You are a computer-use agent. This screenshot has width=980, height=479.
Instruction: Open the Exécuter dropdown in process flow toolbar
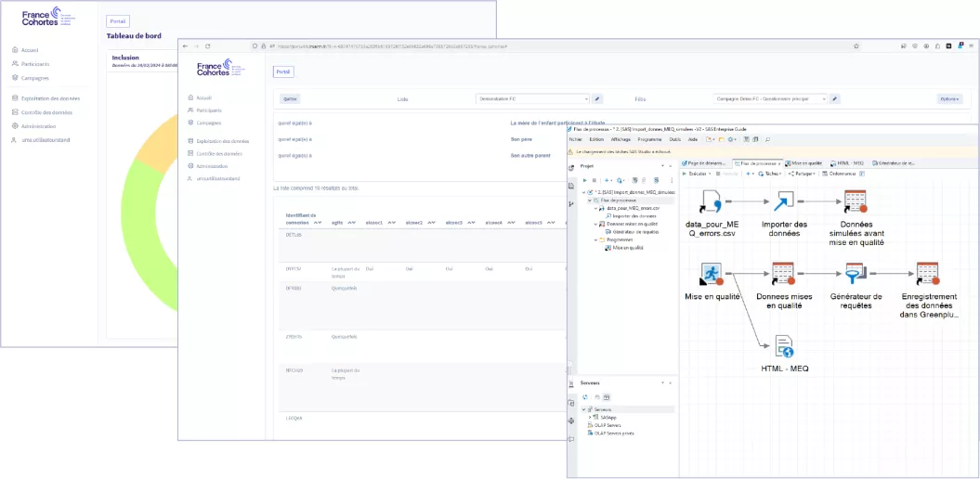coord(697,174)
